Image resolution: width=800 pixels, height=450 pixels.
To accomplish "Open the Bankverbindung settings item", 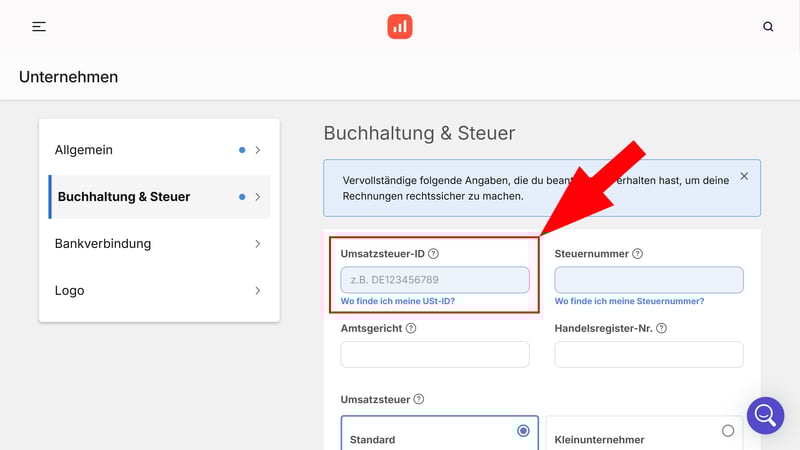I will tap(103, 244).
